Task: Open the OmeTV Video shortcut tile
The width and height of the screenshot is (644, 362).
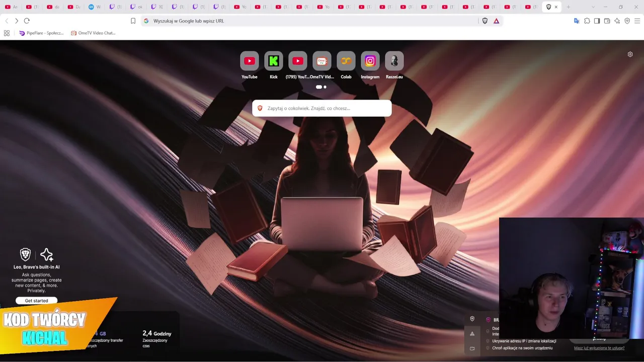Action: pos(321,65)
